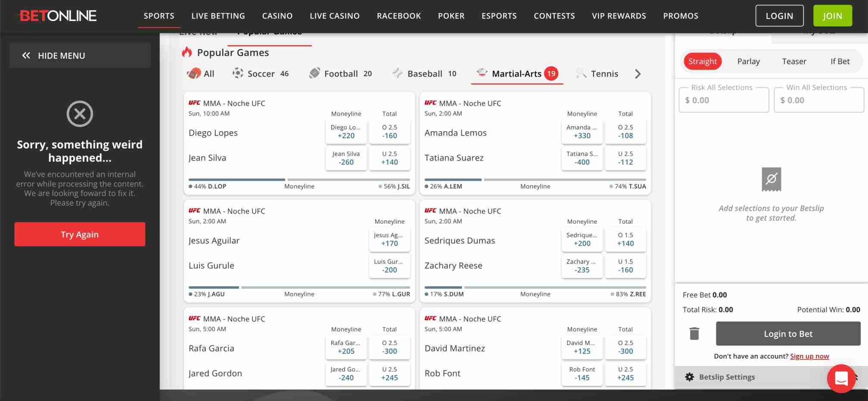The height and width of the screenshot is (401, 868).
Task: Click the BetOnline logo
Action: point(57,16)
